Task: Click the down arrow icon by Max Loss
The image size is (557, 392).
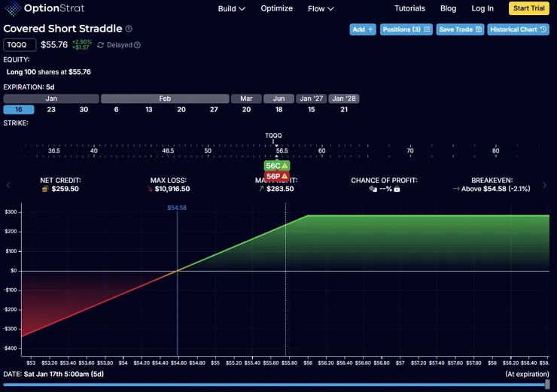Action: tap(151, 189)
